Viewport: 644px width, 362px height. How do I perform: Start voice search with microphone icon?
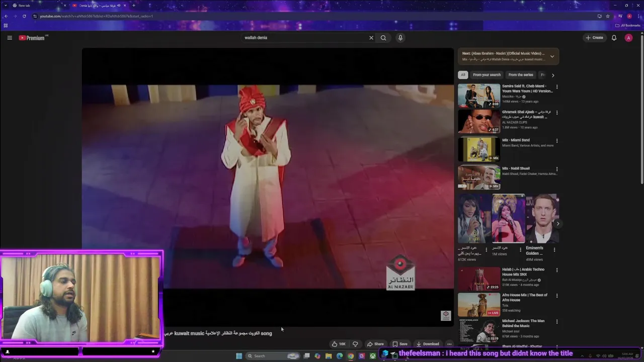coord(400,38)
